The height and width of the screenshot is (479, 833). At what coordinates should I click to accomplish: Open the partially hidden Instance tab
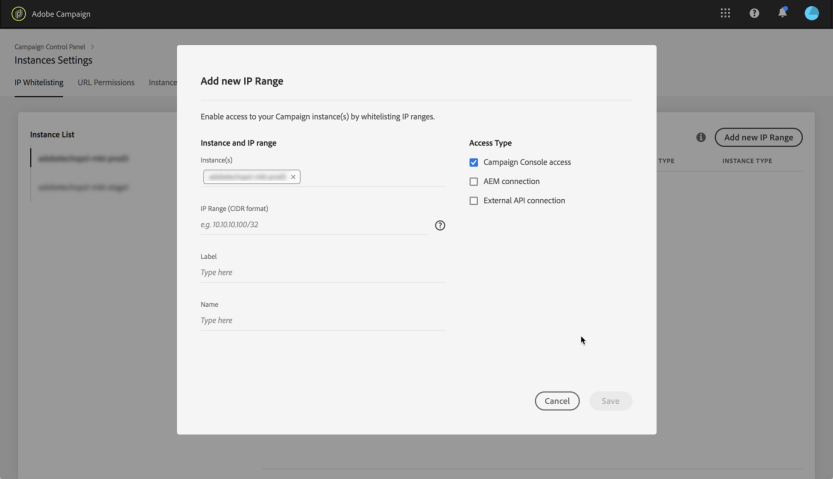click(x=163, y=82)
